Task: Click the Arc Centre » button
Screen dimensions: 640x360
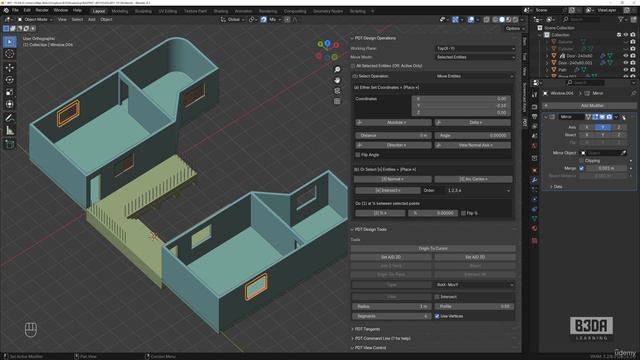Action: point(473,179)
